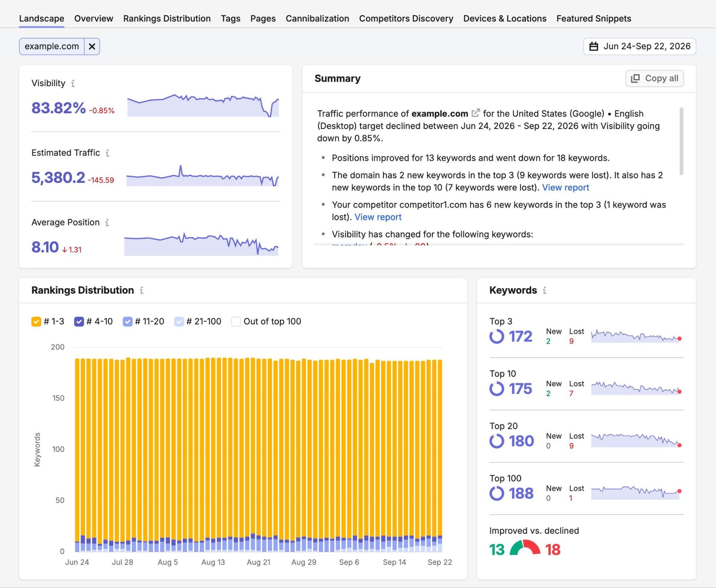
Task: Click the Top 3 trend sparkline
Action: [x=636, y=336]
